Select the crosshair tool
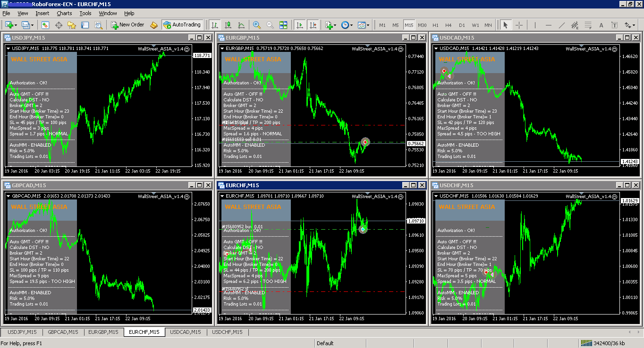Screen dimensions: 644x348 tap(519, 25)
